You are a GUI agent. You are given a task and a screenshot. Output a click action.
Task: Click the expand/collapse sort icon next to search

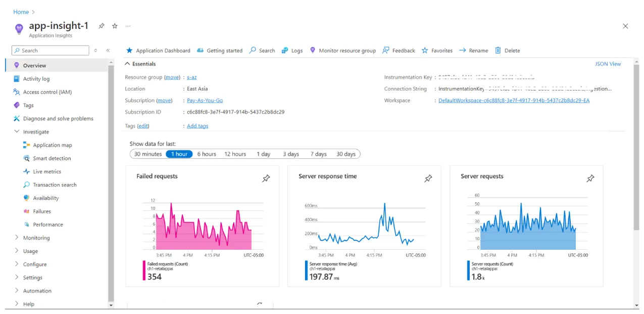click(96, 51)
